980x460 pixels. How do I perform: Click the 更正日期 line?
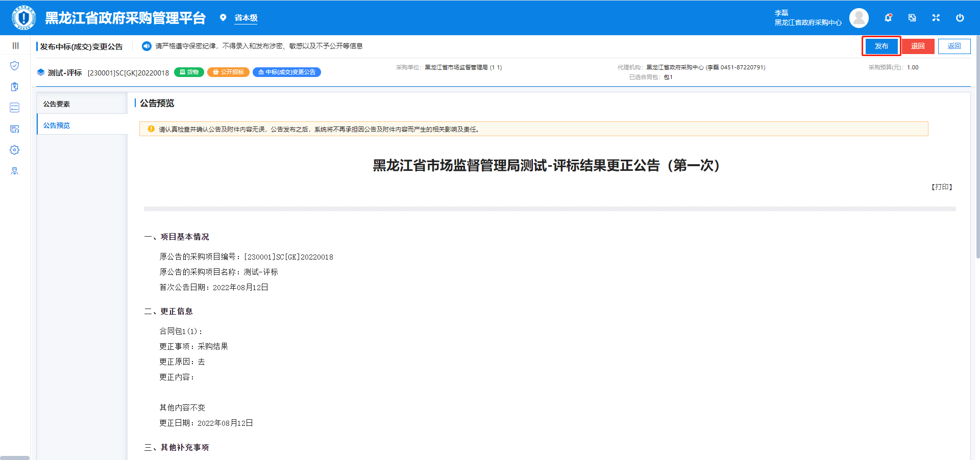click(x=206, y=423)
